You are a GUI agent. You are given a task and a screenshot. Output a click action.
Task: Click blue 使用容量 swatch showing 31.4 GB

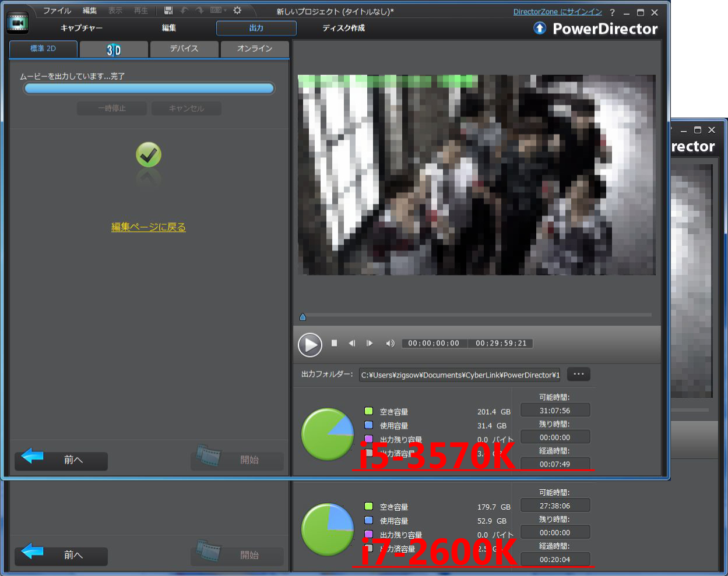[x=368, y=425]
